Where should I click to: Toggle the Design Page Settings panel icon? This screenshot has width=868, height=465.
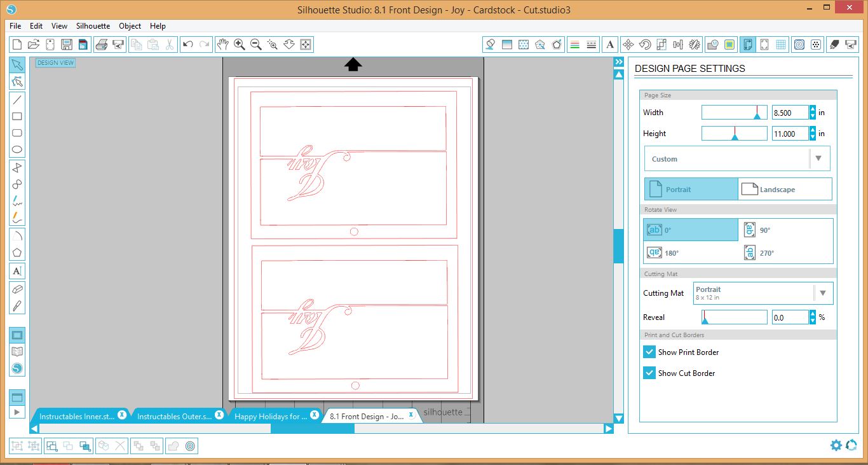[748, 45]
